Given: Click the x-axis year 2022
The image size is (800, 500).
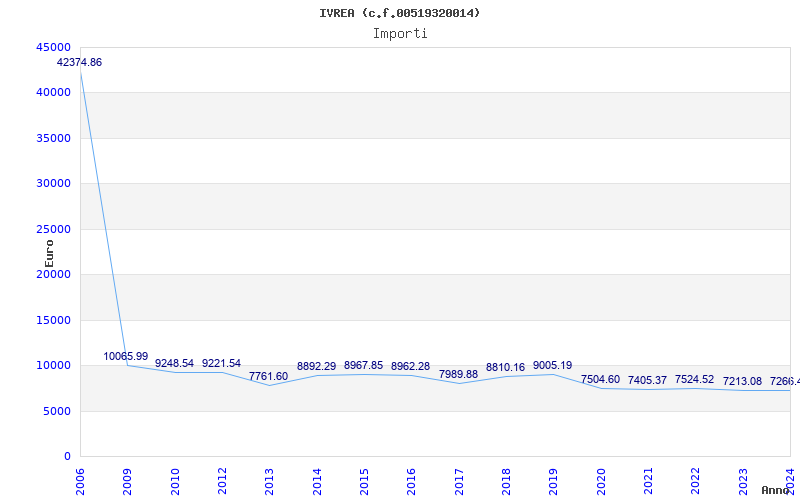Looking at the screenshot, I should [695, 481].
